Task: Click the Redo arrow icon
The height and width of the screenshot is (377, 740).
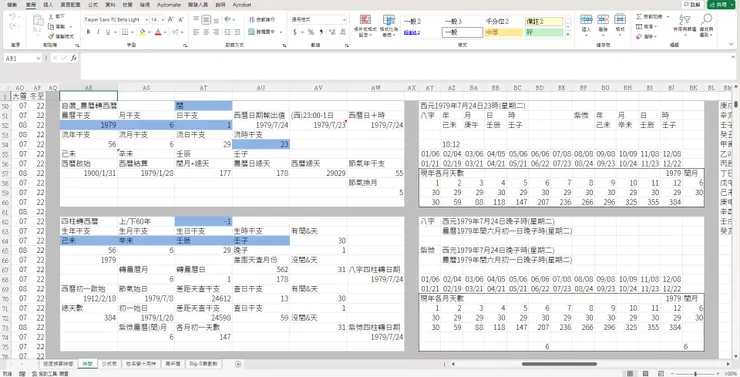Action: (12, 27)
